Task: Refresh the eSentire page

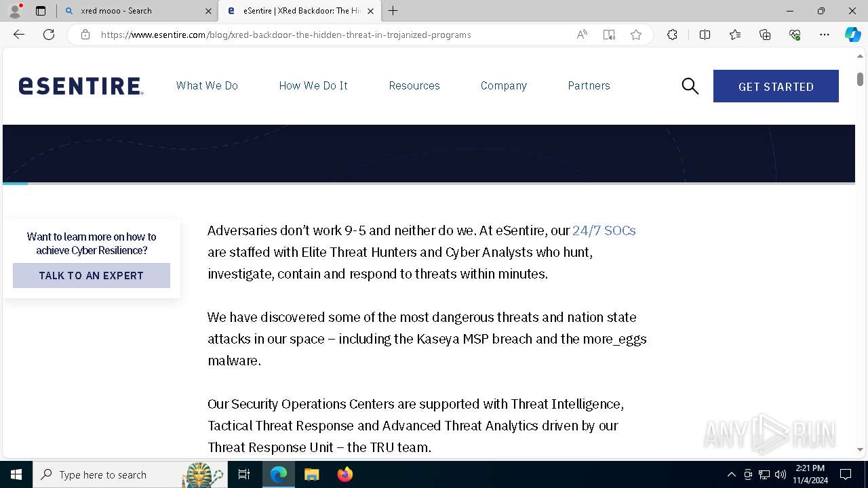Action: pos(49,35)
